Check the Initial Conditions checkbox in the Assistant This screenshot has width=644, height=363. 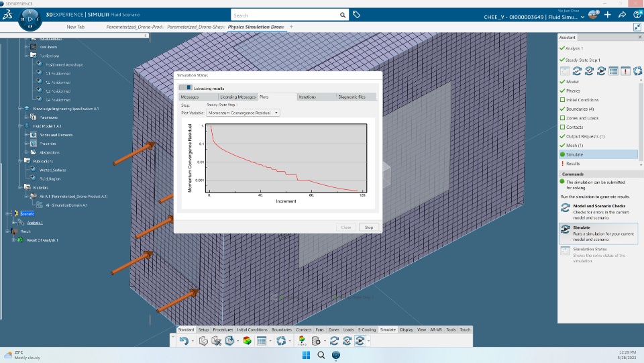[562, 100]
